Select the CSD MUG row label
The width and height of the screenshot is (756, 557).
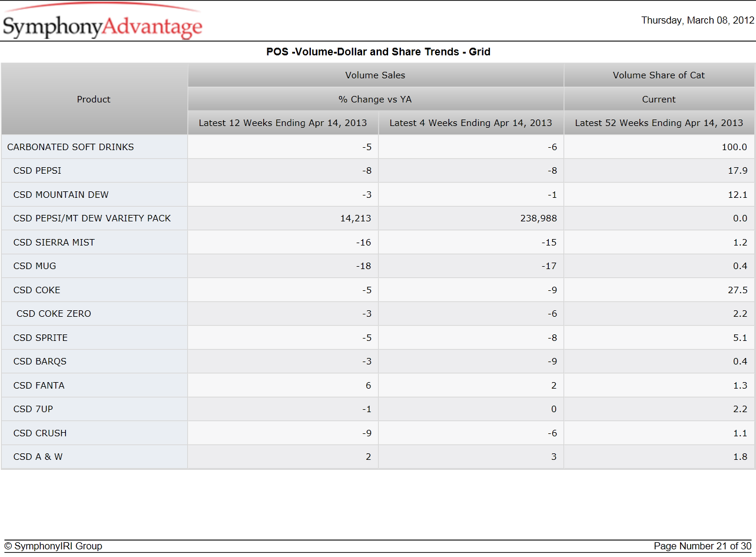35,266
